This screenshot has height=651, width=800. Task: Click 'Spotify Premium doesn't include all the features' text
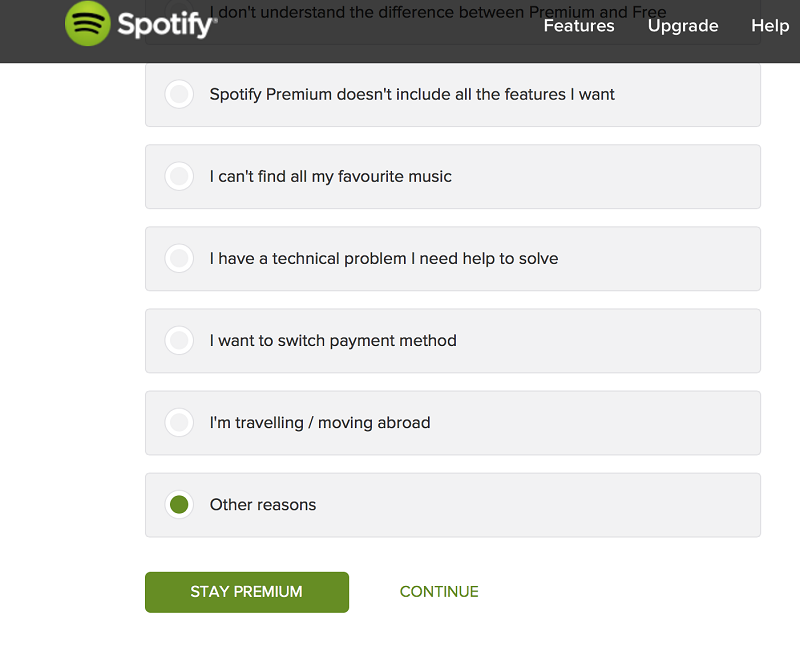(x=412, y=94)
